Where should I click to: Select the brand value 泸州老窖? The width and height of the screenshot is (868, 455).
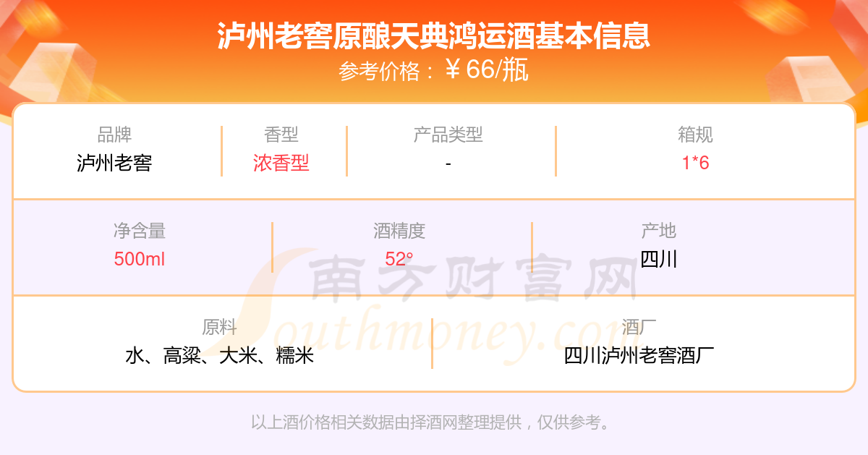(x=114, y=163)
